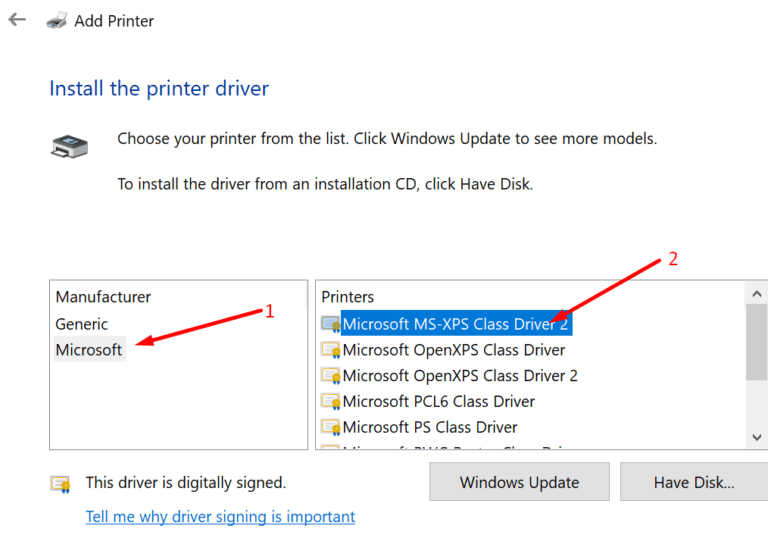Open the Have Disk dialog
Viewport: 768px width, 535px height.
693,482
